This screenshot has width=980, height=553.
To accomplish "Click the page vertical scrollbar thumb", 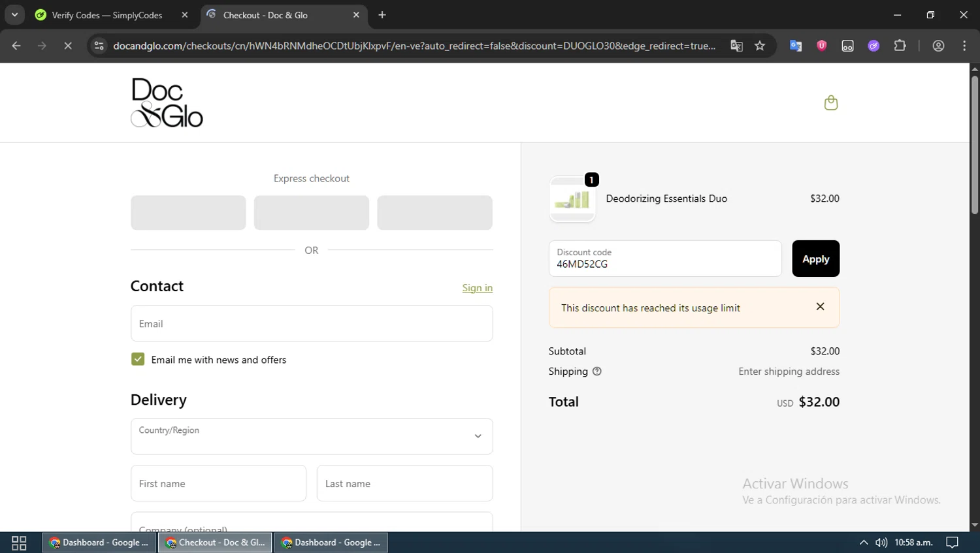I will tap(975, 145).
